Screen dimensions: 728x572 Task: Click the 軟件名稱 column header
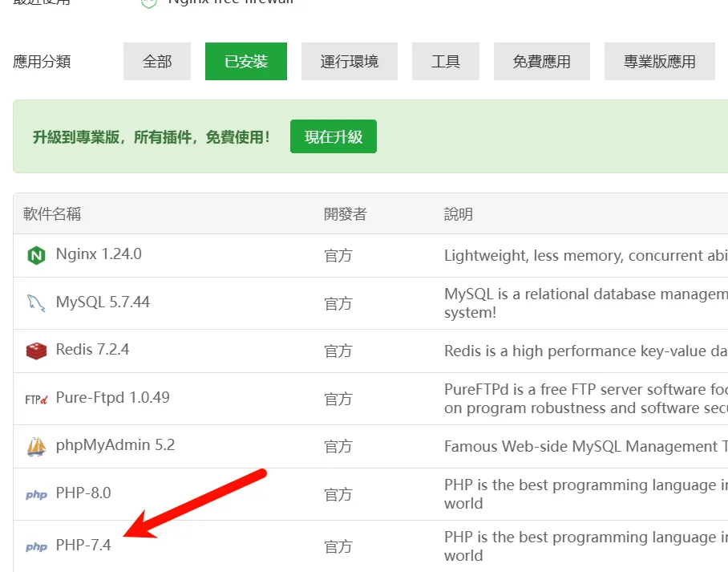[52, 213]
